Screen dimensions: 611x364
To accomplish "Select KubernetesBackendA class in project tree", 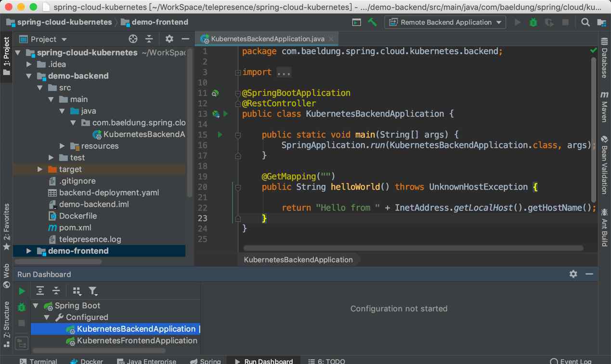I will tap(139, 134).
